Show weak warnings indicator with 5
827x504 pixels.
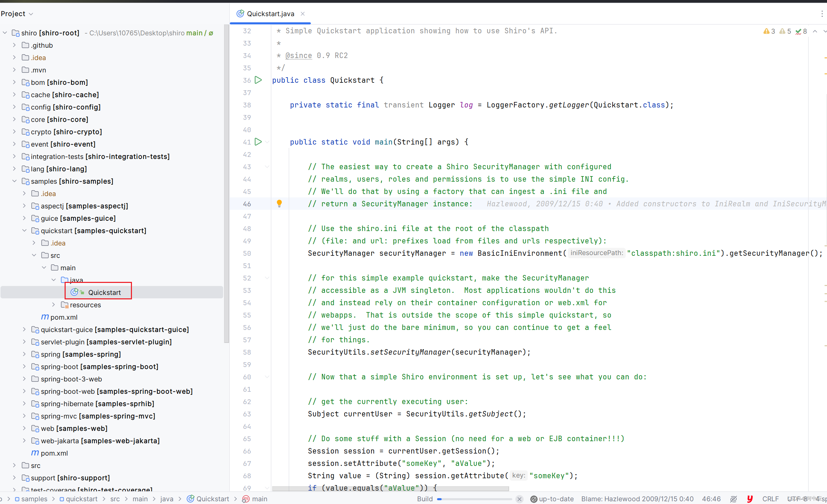pos(785,31)
